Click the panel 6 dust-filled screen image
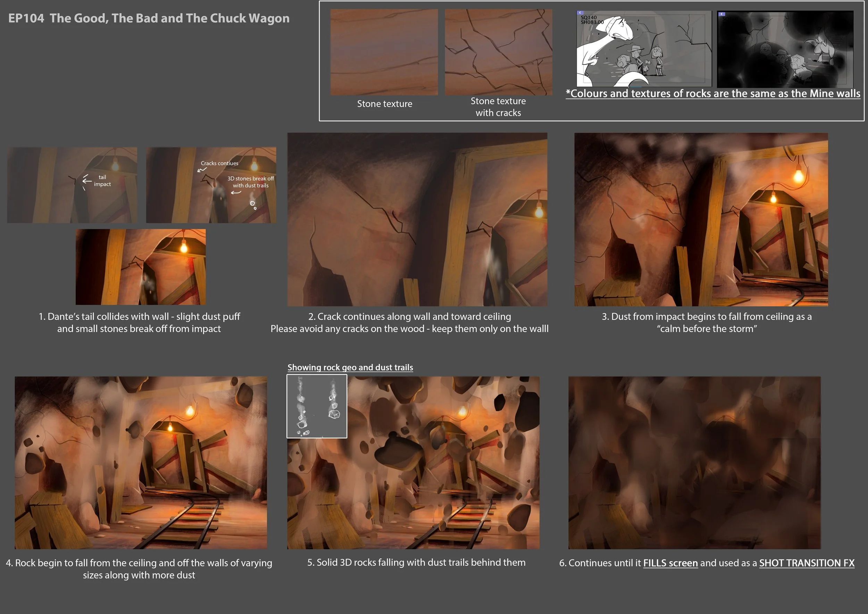Viewport: 868px width, 614px height. (x=694, y=462)
